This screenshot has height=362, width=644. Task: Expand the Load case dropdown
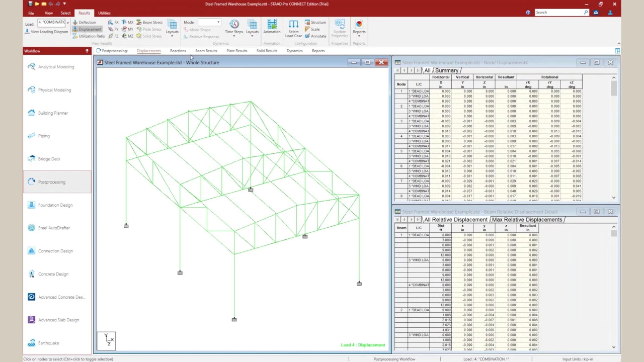tap(67, 23)
